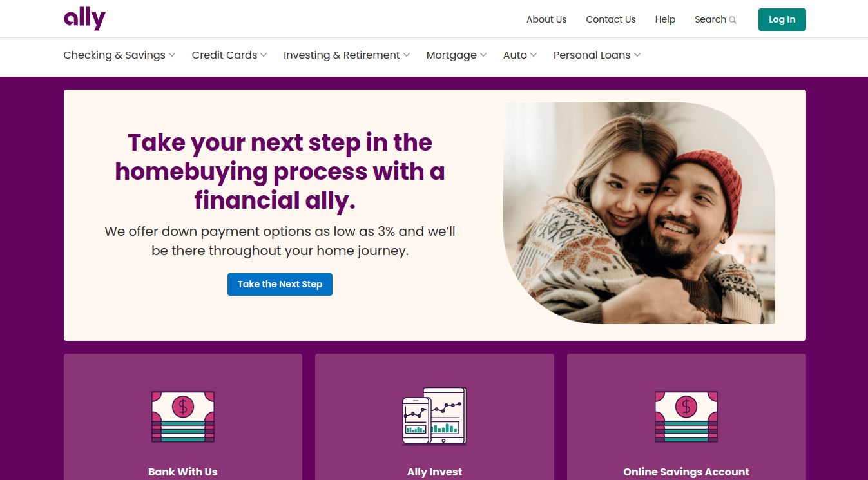Expand the Credit Cards dropdown arrow
Image resolution: width=868 pixels, height=480 pixels.
[264, 55]
